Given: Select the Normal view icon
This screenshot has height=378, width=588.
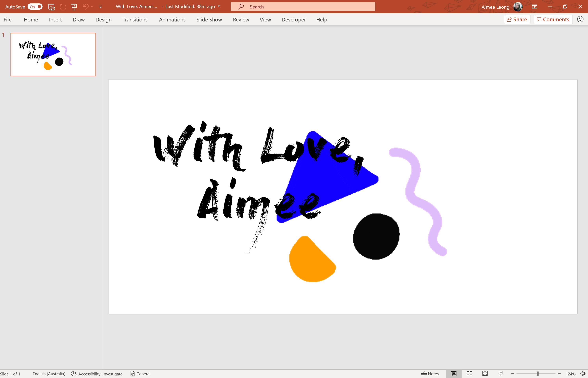Looking at the screenshot, I should coord(454,374).
